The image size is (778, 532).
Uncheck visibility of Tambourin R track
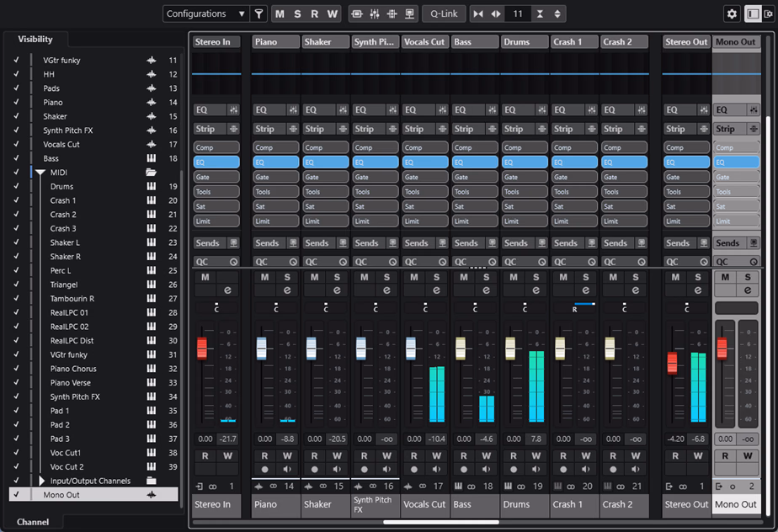point(16,298)
